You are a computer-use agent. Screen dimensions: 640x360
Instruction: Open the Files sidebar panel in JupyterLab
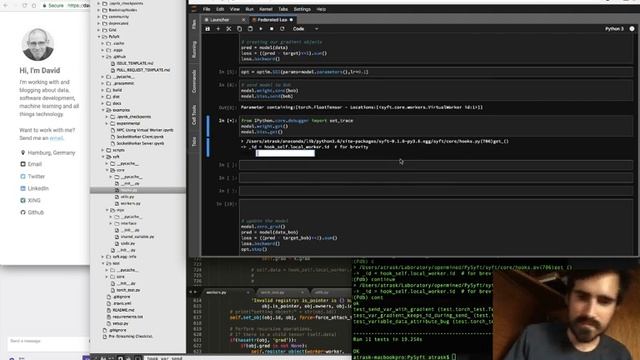pos(194,24)
